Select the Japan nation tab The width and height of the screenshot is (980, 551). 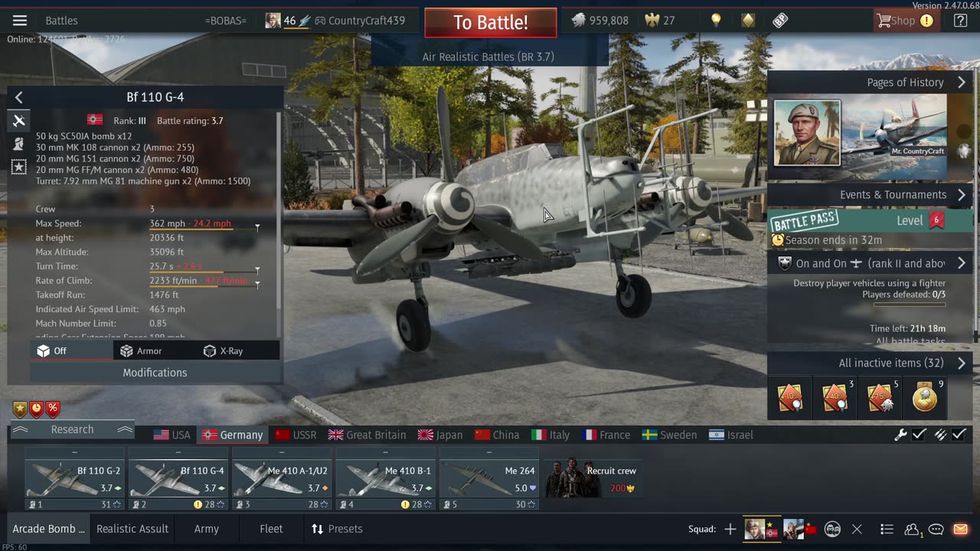click(x=440, y=435)
